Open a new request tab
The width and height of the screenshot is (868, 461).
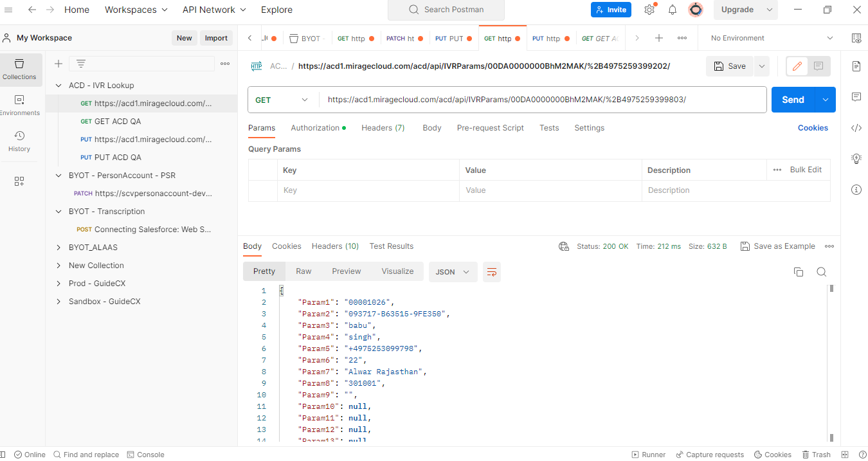pos(659,38)
